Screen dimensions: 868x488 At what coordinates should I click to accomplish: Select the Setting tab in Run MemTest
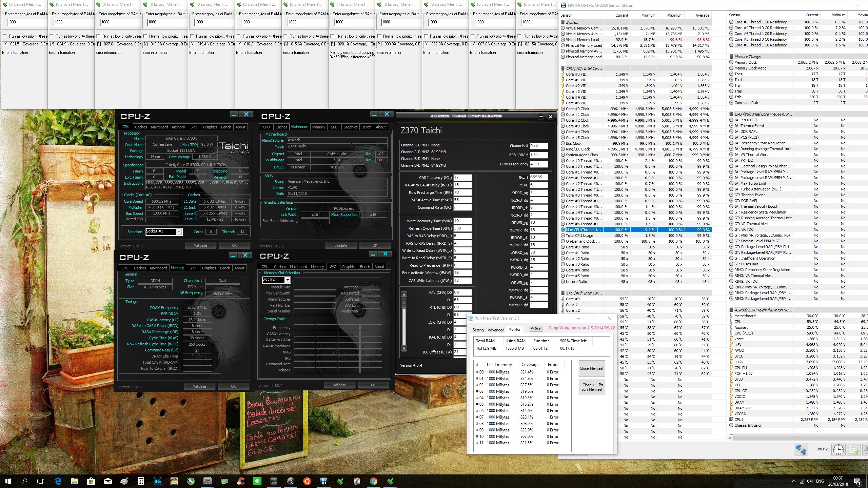coord(477,329)
